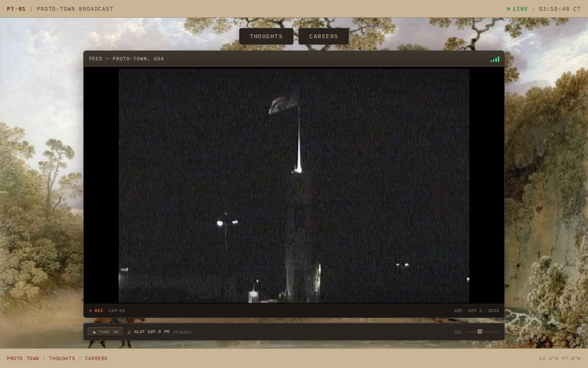Click the signal strength bars icon
This screenshot has width=588, height=368.
(x=495, y=59)
